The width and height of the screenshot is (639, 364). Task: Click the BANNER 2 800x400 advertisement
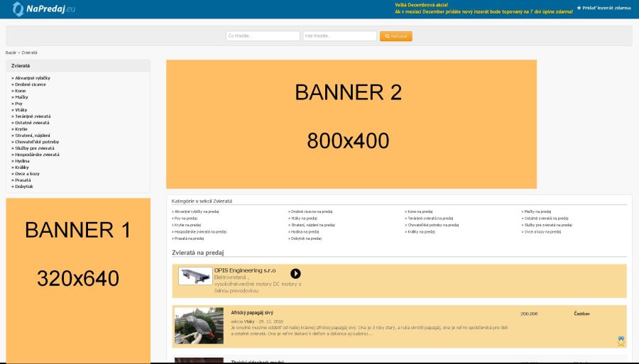351,124
